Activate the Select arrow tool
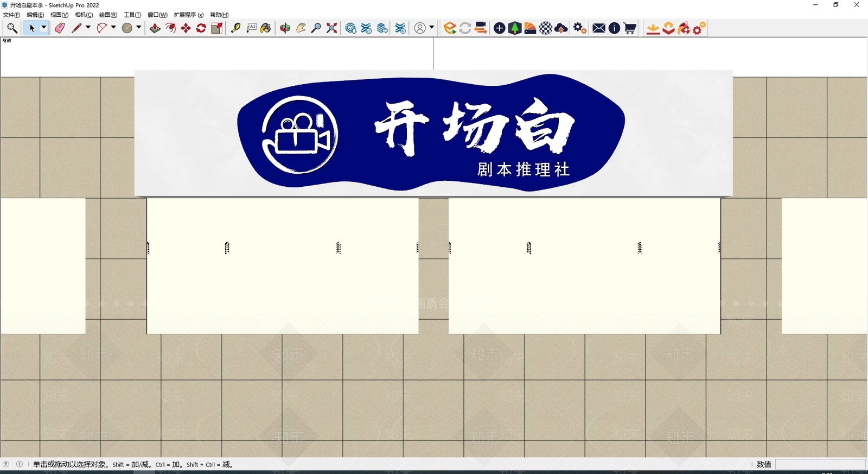 tap(31, 28)
